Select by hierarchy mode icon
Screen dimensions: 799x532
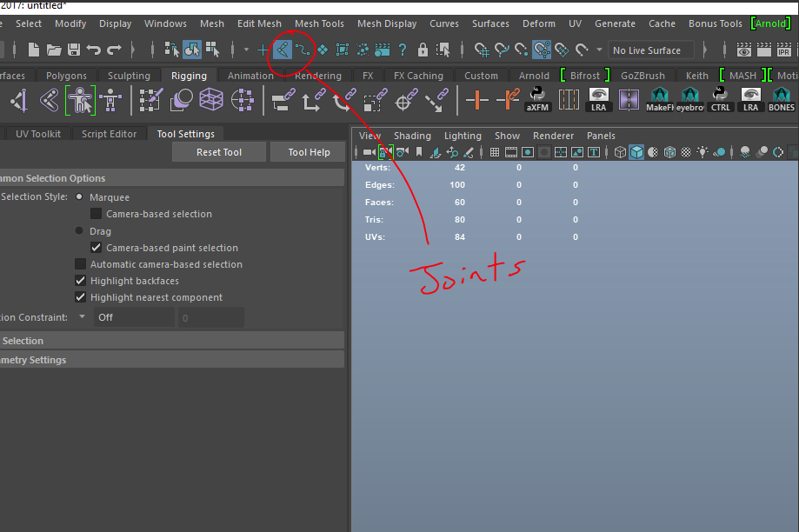(x=172, y=50)
